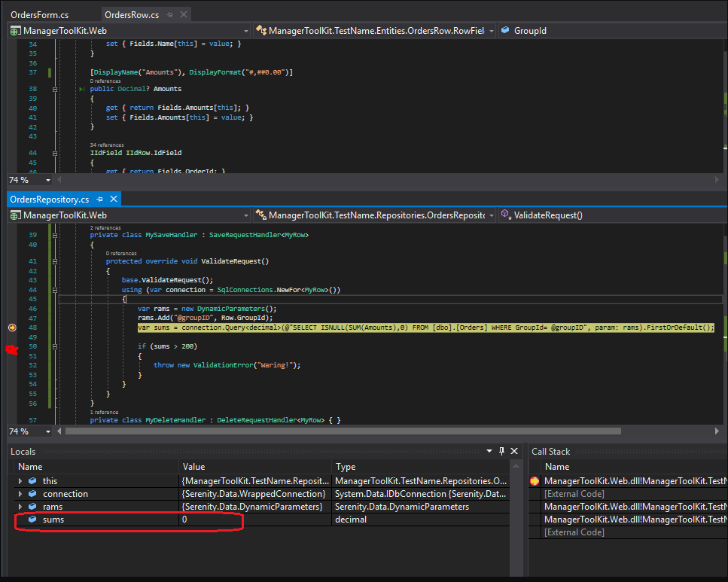The width and height of the screenshot is (728, 582).
Task: Click the object icon beside the this variable
Action: (31, 480)
